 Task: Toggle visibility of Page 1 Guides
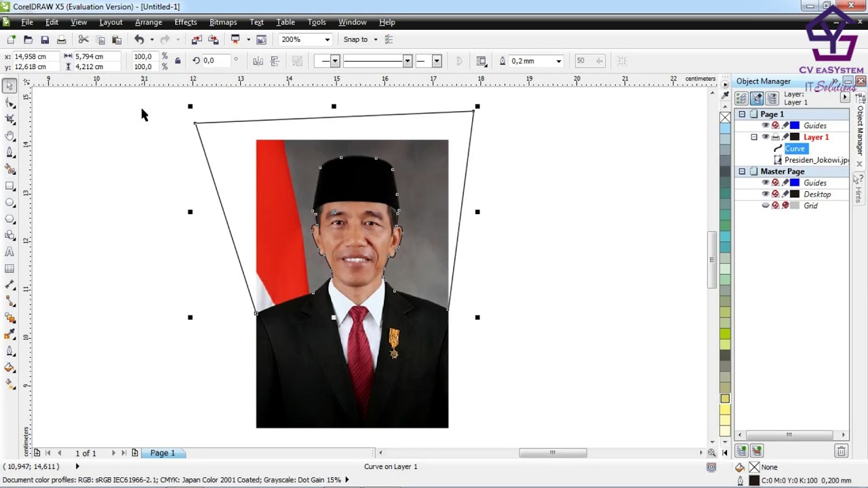pos(766,125)
